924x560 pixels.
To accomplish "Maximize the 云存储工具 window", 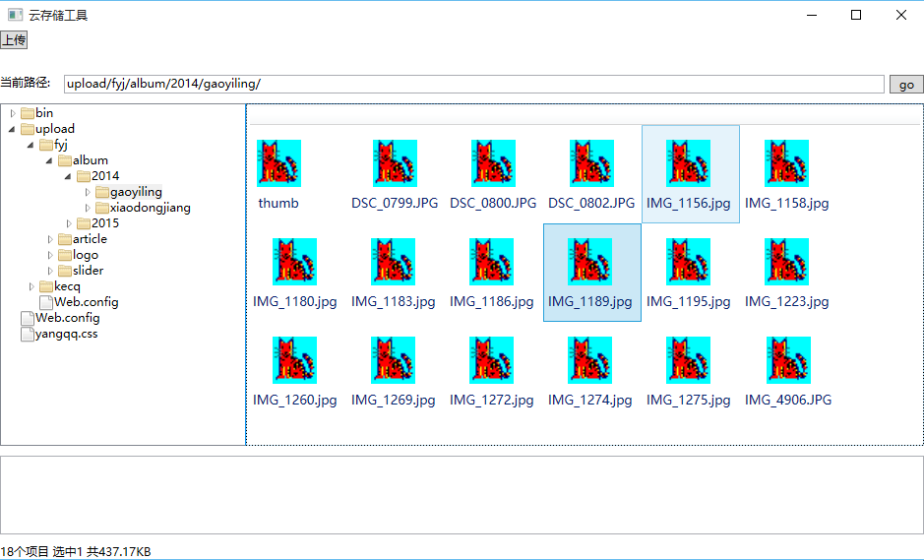I will (x=856, y=15).
